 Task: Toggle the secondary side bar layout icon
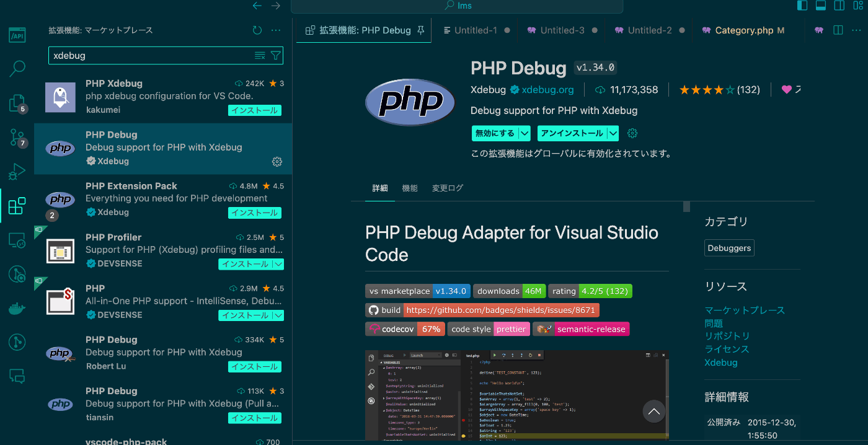[x=839, y=6]
